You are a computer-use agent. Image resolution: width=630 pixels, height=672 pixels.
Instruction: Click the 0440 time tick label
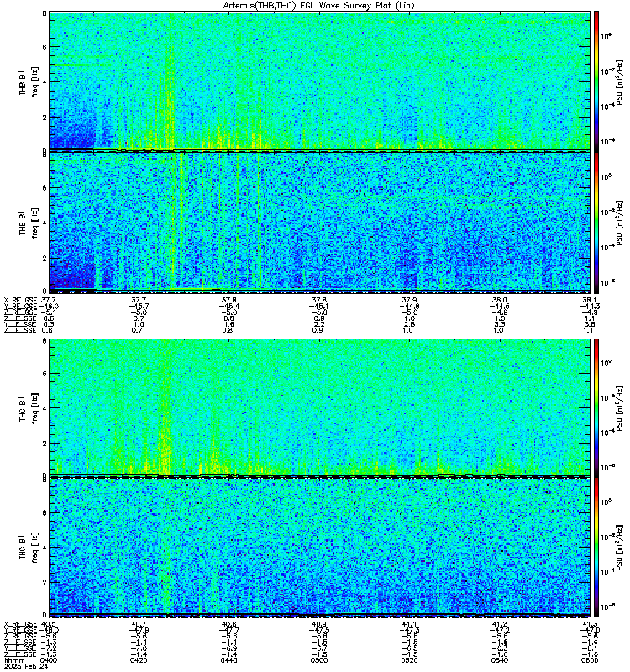pyautogui.click(x=228, y=660)
